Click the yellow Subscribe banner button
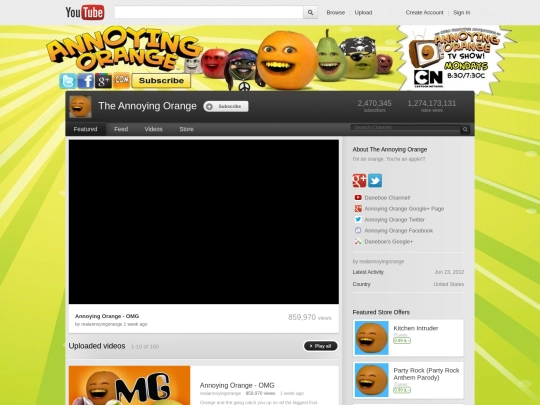Viewport: 540px width, 405px height. pos(161,81)
